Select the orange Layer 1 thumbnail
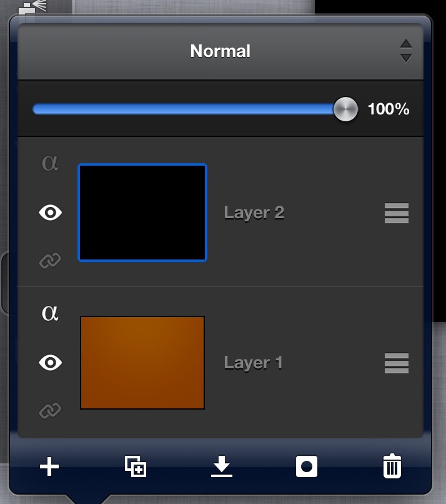446x504 pixels. point(142,363)
